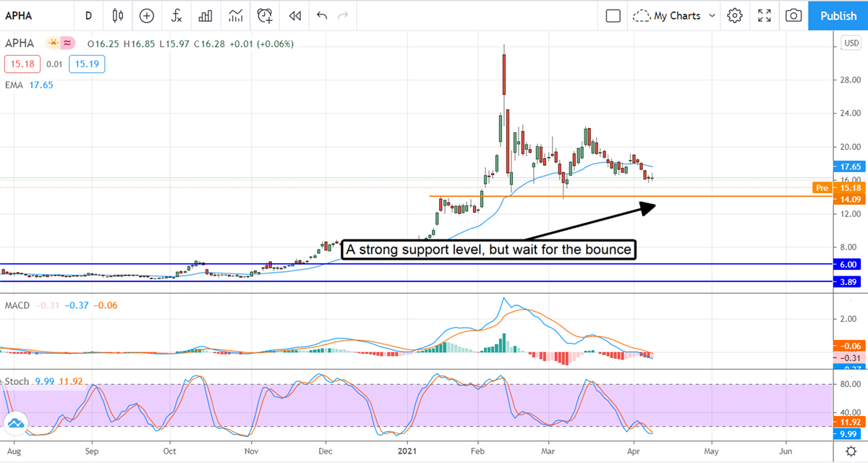This screenshot has height=463, width=868.
Task: Change the D daily interval
Action: coord(88,15)
